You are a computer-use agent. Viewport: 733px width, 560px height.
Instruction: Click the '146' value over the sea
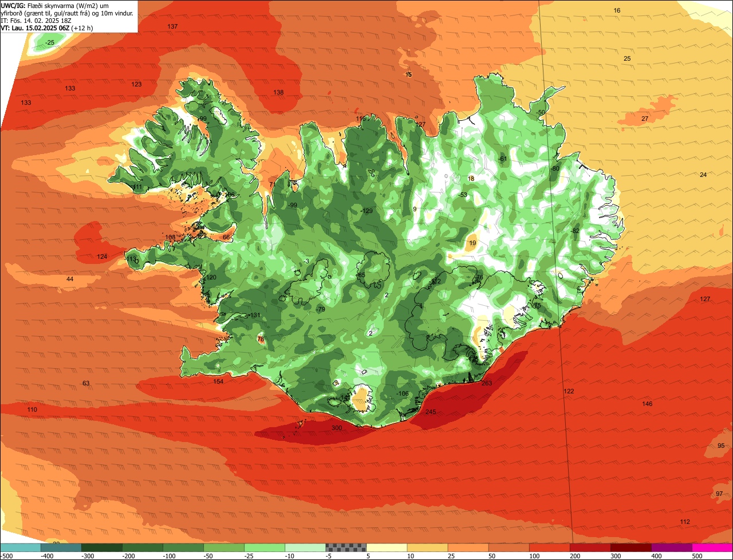click(647, 404)
